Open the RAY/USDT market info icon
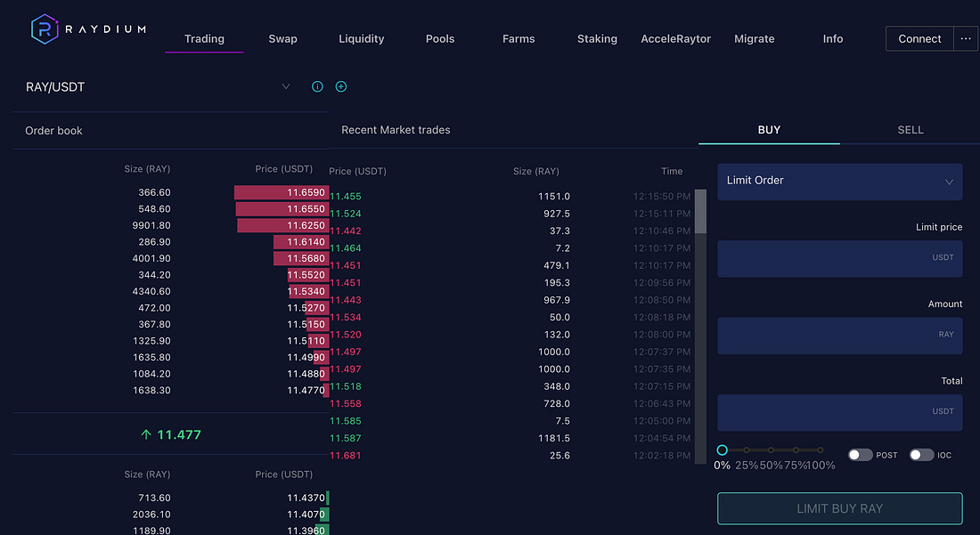Image resolution: width=980 pixels, height=535 pixels. pyautogui.click(x=317, y=86)
